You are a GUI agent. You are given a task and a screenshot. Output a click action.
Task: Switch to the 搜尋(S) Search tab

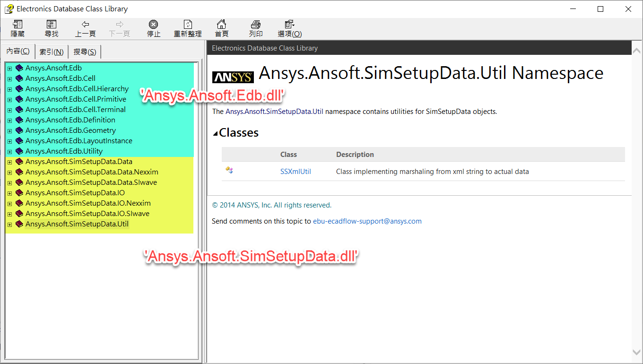point(85,52)
